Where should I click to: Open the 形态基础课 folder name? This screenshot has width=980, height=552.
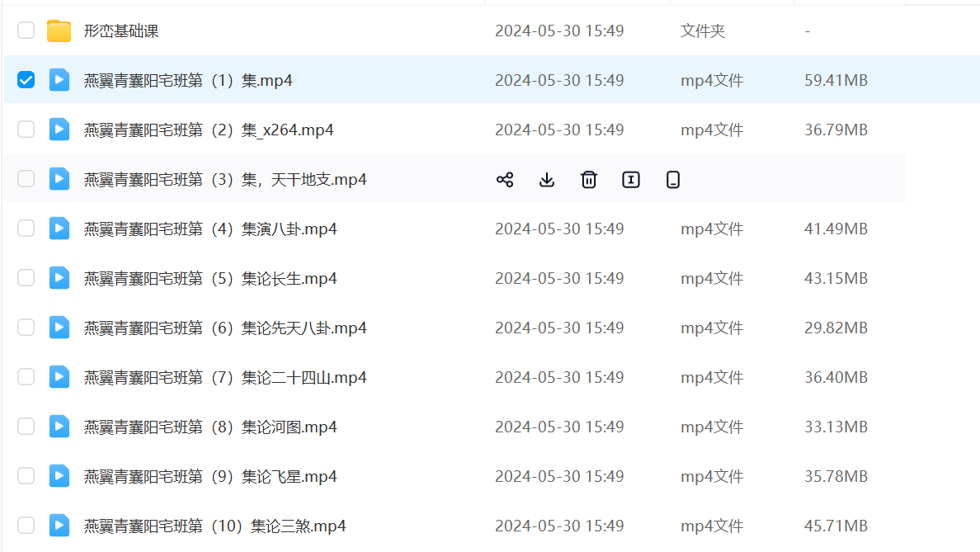coord(121,31)
